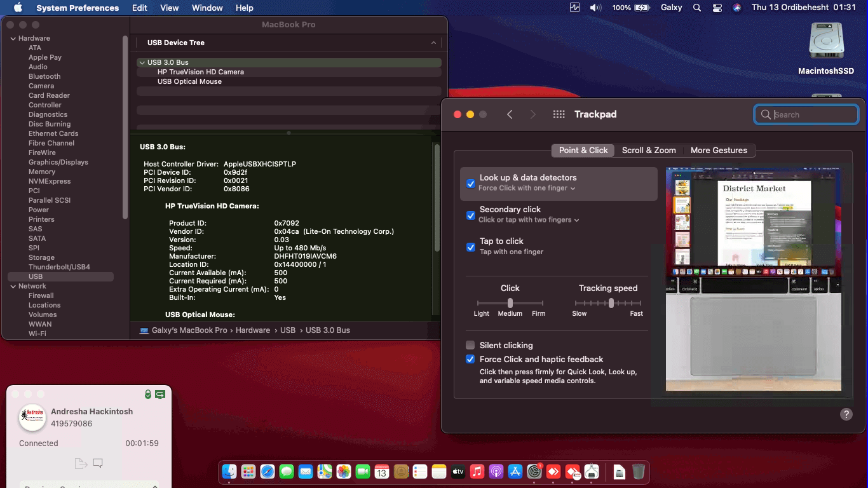Open Mail app in the Dock
The height and width of the screenshot is (488, 868).
[x=306, y=471]
